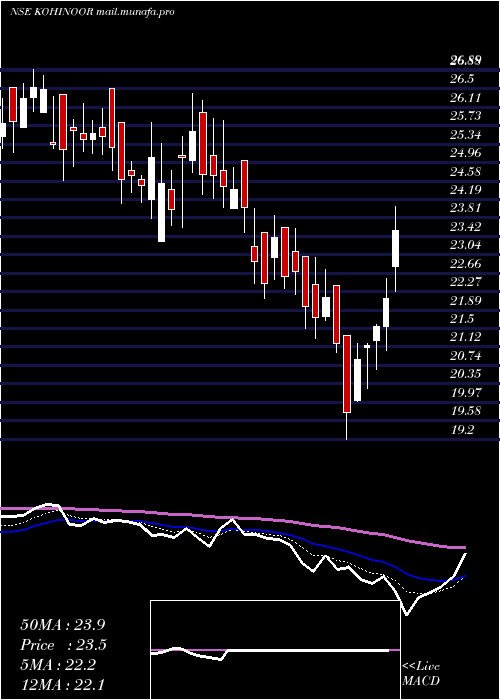This screenshot has width=500, height=700.
Task: Select the 26.5 price axis label
Action: point(462,79)
